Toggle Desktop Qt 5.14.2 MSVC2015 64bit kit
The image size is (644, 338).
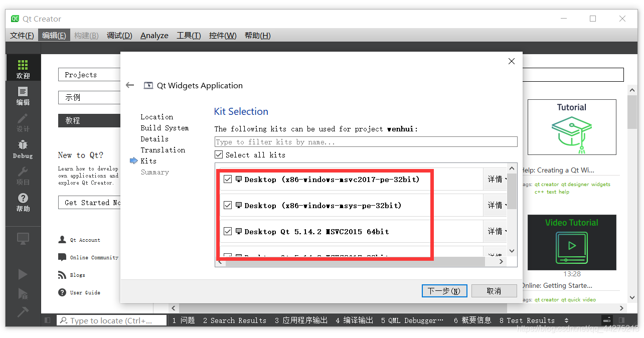228,231
